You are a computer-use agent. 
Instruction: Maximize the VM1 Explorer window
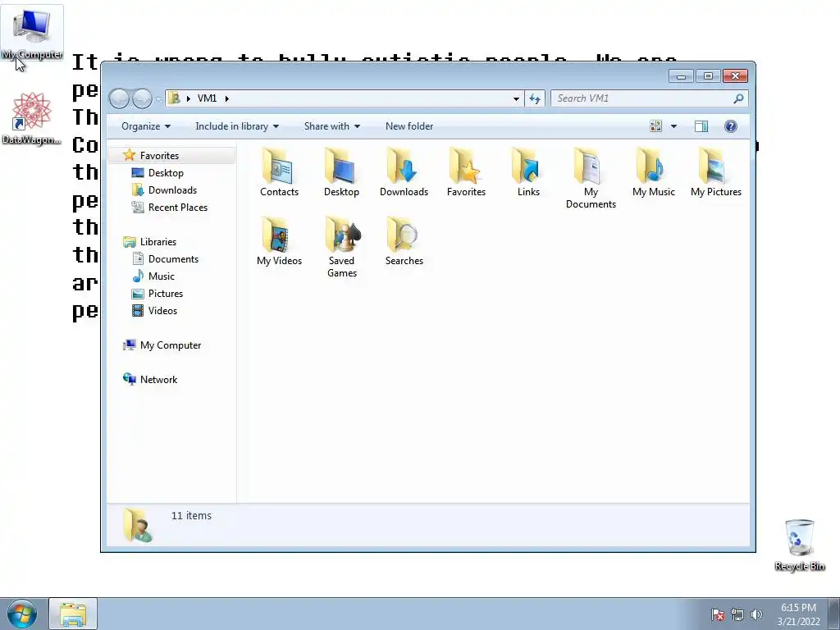pos(708,76)
